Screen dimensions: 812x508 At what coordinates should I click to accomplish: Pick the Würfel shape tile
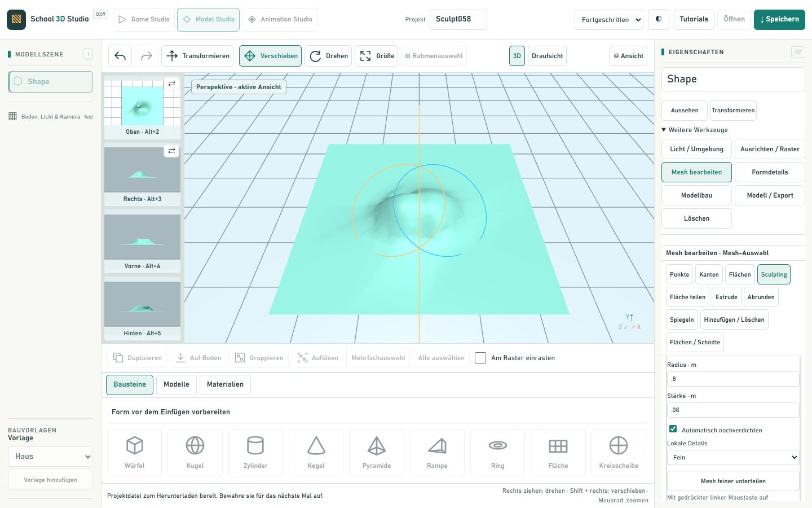pos(134,453)
